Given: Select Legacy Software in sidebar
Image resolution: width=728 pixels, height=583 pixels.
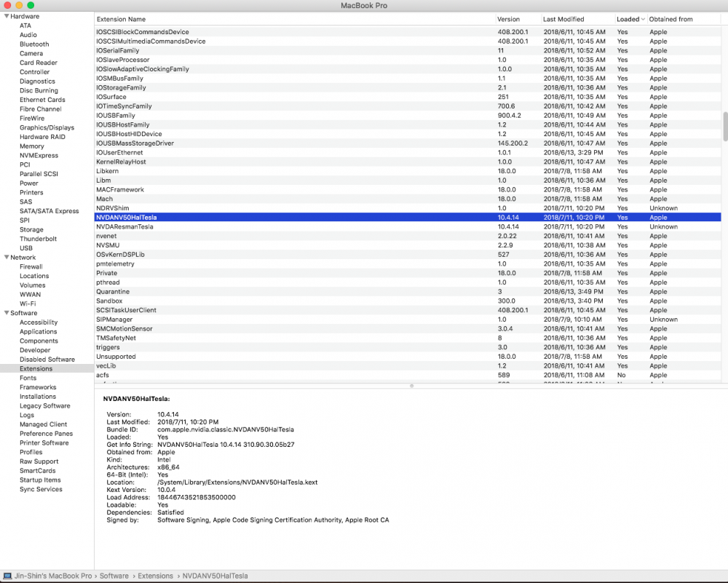Looking at the screenshot, I should 45,406.
